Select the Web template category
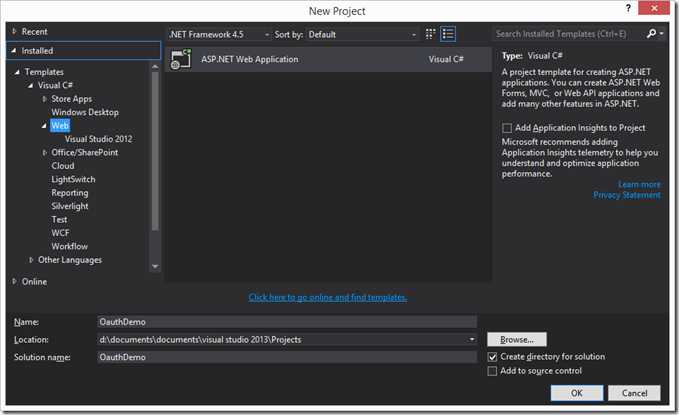Screen dimensions: 679x415 [60, 126]
